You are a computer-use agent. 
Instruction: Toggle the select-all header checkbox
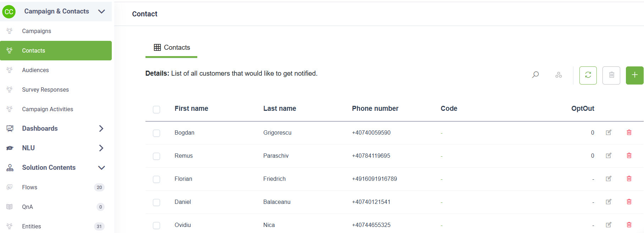156,109
